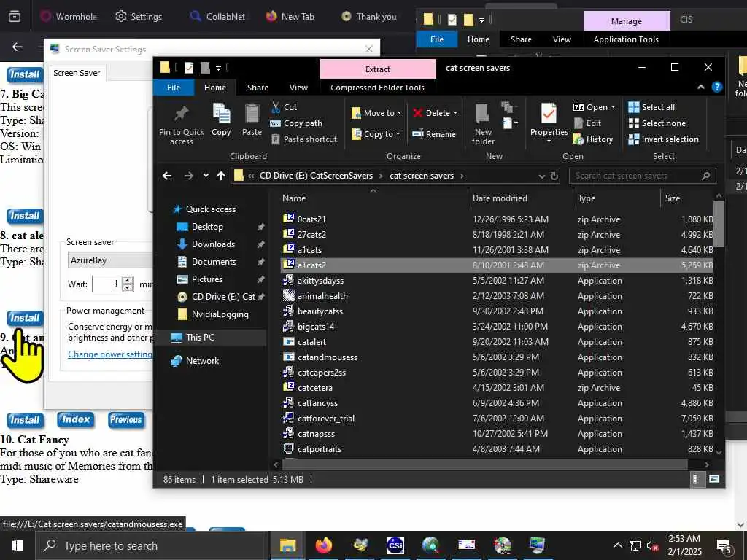Open Application Tools tab in background Explorer
The width and height of the screenshot is (747, 560).
click(x=626, y=39)
